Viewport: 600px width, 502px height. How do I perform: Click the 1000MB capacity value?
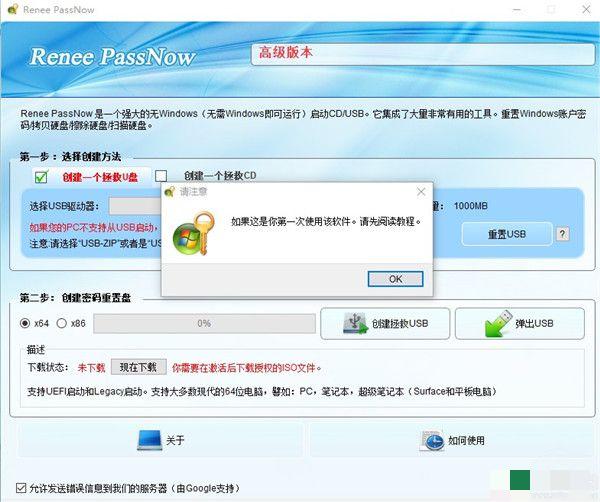(x=471, y=206)
